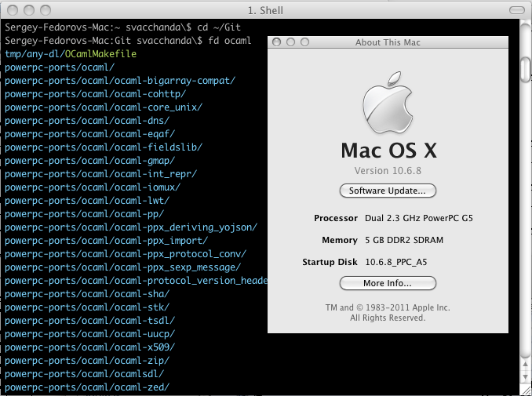Minimize the Shell terminal window
Screen dimensions: 532x396
point(29,10)
